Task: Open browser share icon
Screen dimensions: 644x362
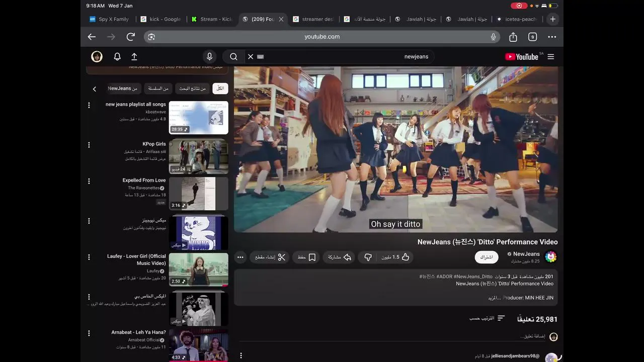Action: pyautogui.click(x=513, y=37)
